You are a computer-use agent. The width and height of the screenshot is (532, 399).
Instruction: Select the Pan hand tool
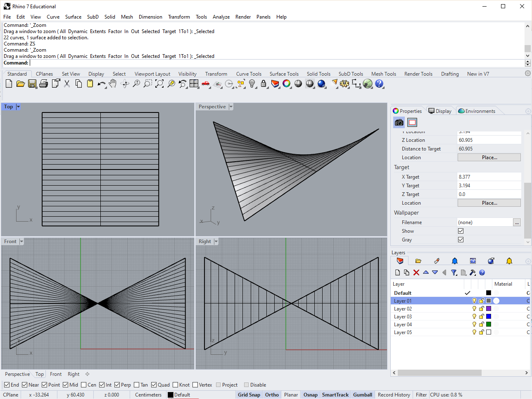[113, 84]
